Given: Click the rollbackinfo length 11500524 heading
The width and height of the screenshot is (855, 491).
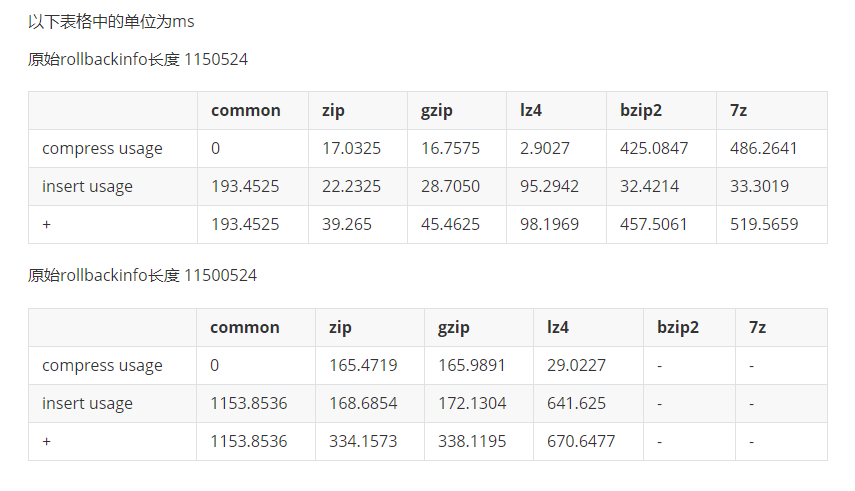Looking at the screenshot, I should tap(142, 275).
